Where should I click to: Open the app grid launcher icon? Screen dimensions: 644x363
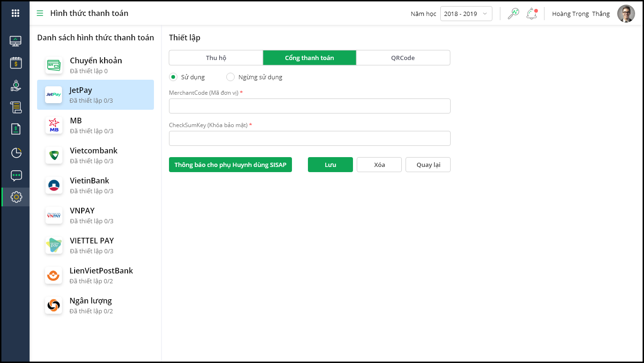coord(15,13)
